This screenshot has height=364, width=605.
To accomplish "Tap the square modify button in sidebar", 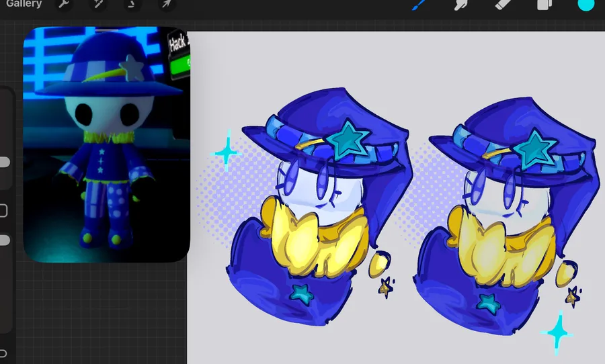I will [3, 210].
